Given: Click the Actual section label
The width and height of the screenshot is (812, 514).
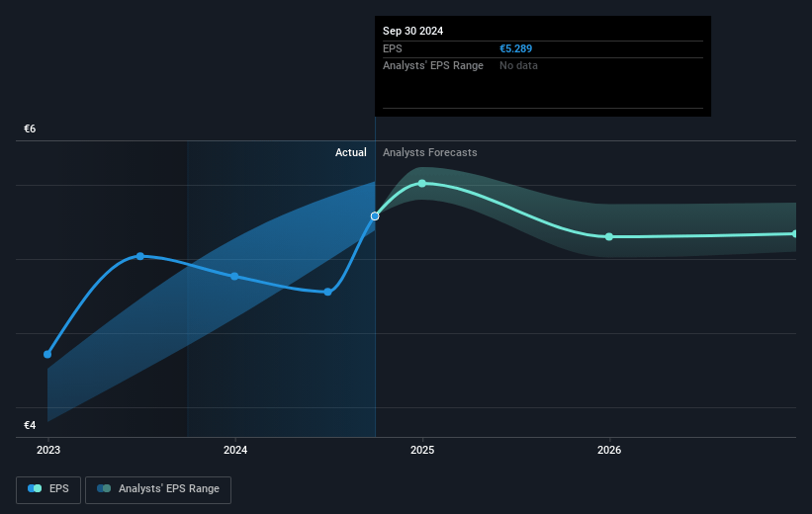Looking at the screenshot, I should coord(350,152).
